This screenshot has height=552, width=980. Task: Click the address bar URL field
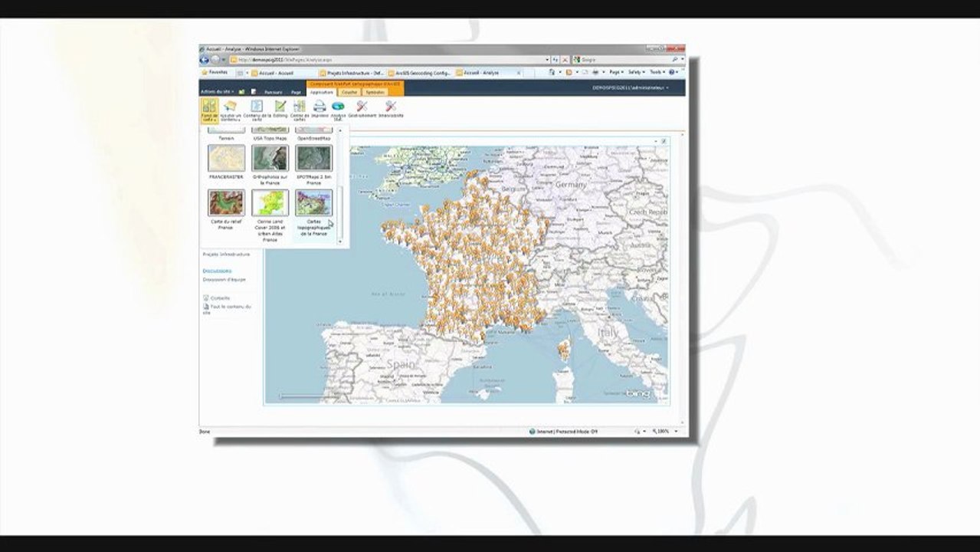pyautogui.click(x=389, y=60)
